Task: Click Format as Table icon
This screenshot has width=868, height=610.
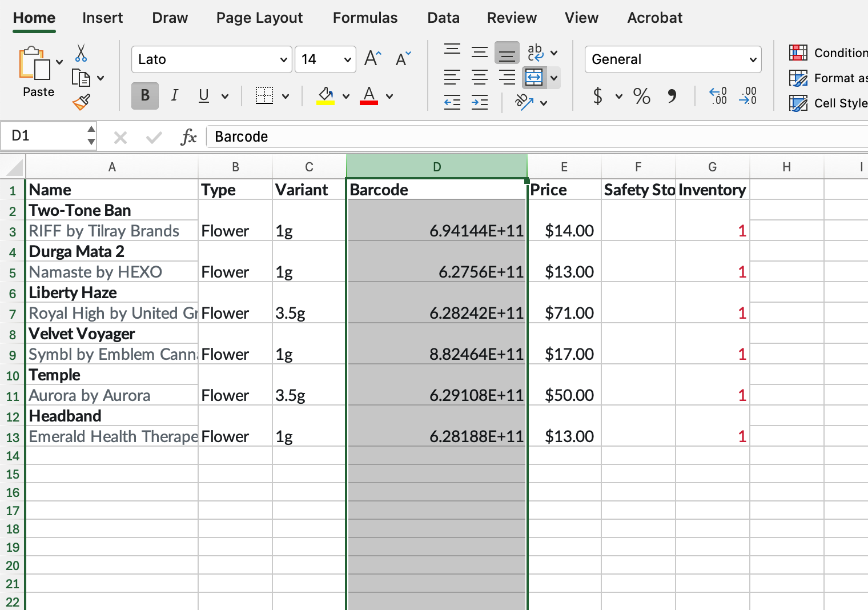Action: point(798,78)
